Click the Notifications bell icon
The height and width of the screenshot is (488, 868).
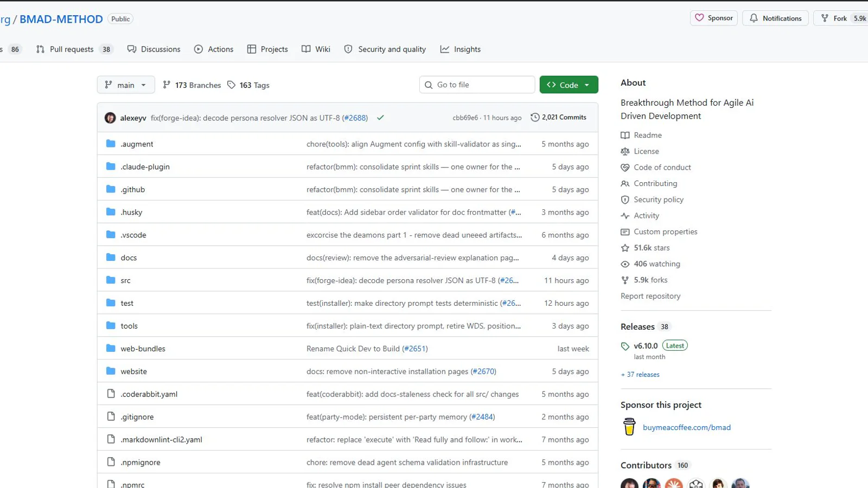[754, 18]
